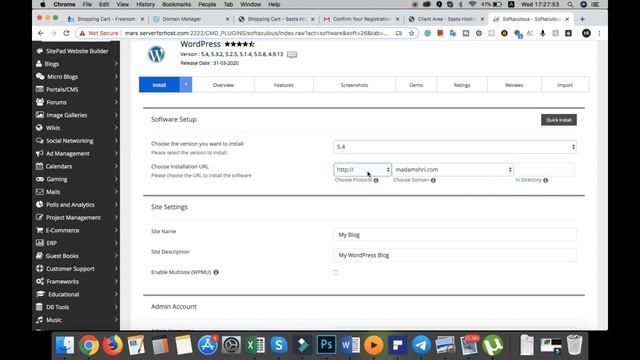
Task: Click the Gaming controller icon
Action: (x=40, y=179)
